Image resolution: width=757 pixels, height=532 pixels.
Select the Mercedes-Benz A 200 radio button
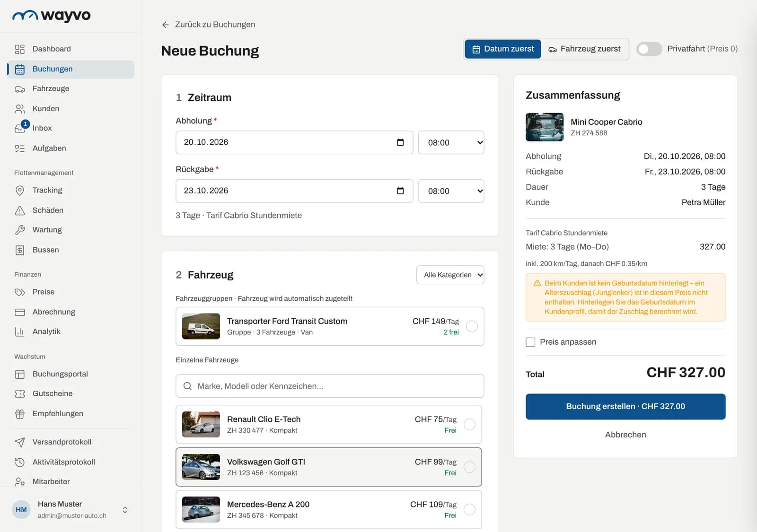[469, 510]
